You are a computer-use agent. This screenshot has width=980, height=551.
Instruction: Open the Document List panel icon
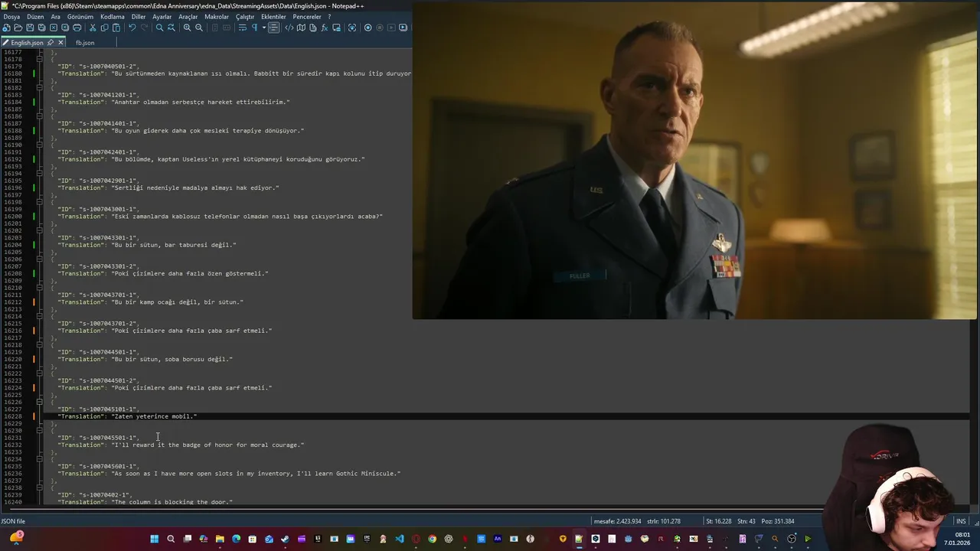(312, 28)
